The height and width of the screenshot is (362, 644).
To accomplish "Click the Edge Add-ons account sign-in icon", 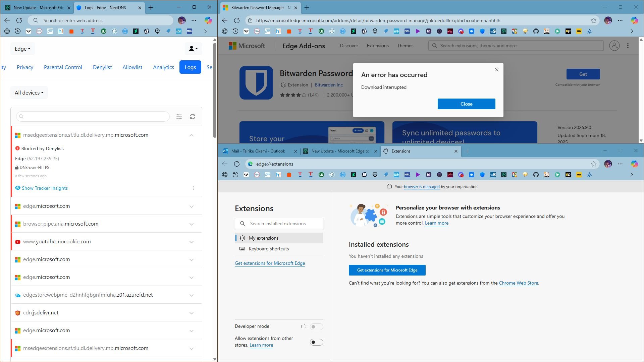I will (614, 46).
